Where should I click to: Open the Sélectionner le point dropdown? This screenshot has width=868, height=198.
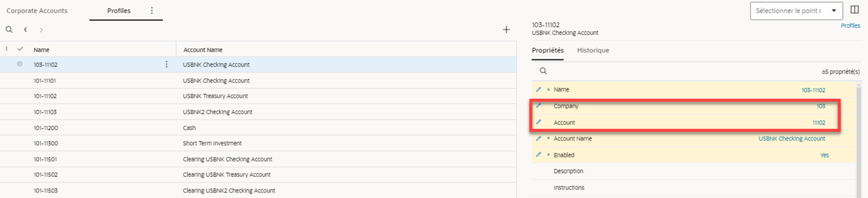click(796, 11)
